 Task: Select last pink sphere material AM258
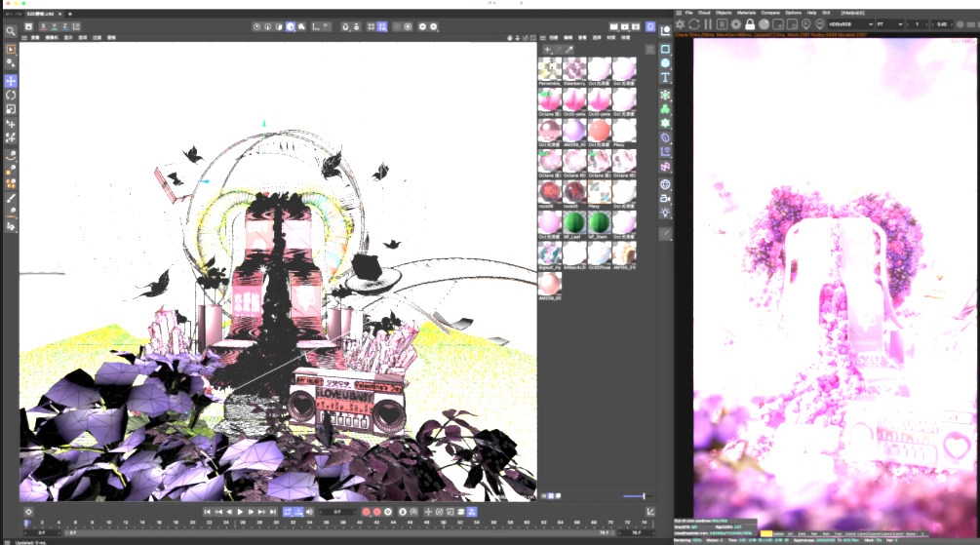pyautogui.click(x=550, y=285)
